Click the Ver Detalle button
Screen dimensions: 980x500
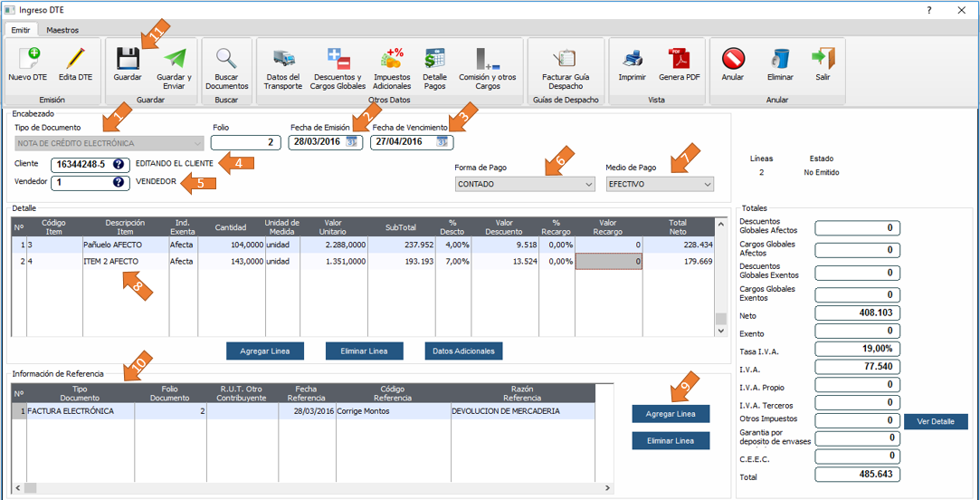coord(936,421)
